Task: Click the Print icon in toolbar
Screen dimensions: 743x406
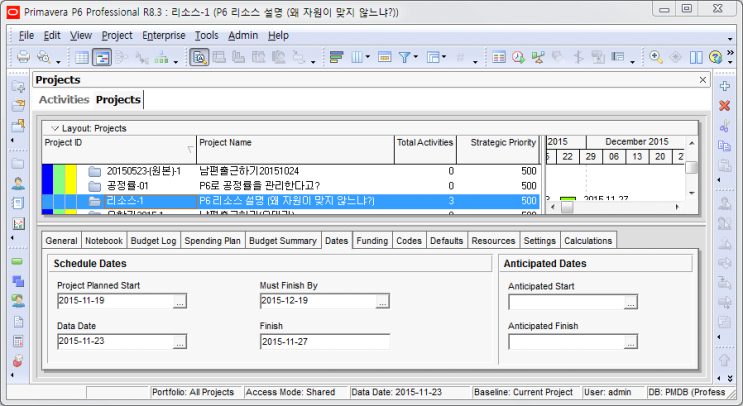Action: point(23,57)
